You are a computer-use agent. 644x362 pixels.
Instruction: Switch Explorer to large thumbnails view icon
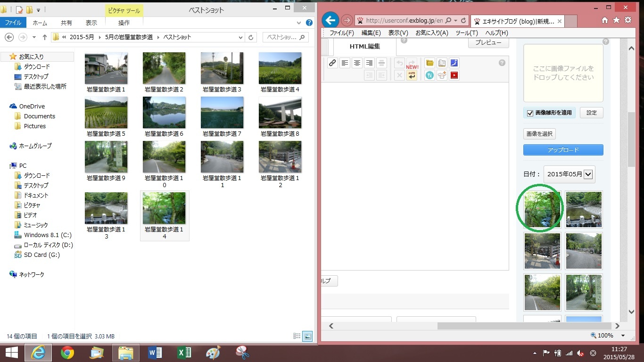pos(307,336)
